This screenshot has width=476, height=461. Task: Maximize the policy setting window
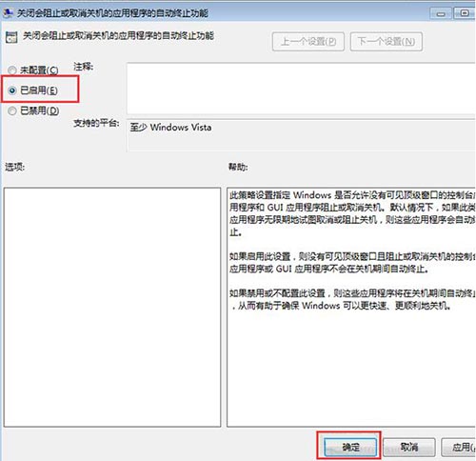(x=465, y=13)
